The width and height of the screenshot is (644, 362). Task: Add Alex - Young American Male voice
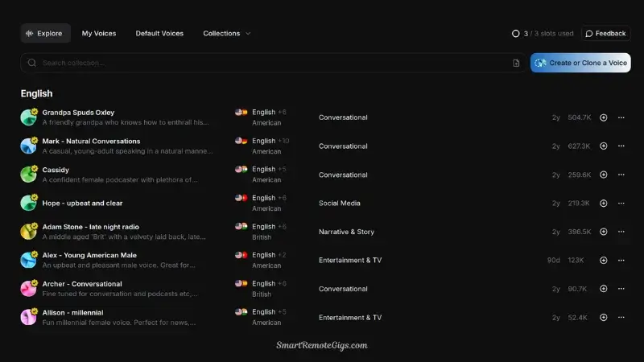pos(603,261)
